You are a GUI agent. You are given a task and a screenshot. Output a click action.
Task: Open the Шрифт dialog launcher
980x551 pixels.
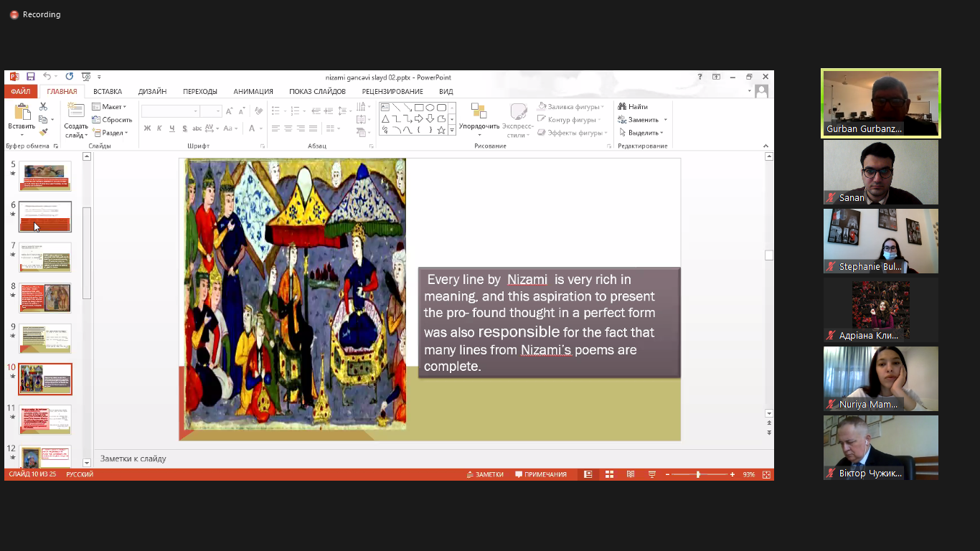point(262,146)
